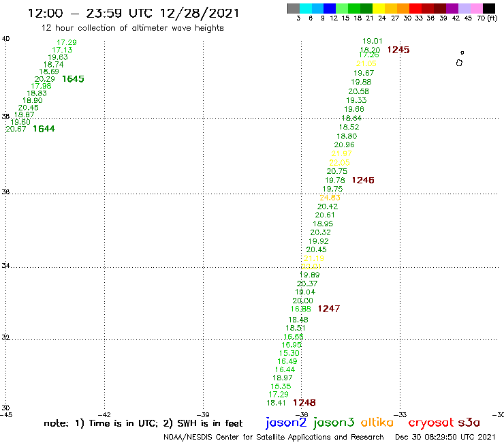Click the 20.75 wave height value
The height and width of the screenshot is (443, 504).
(337, 171)
